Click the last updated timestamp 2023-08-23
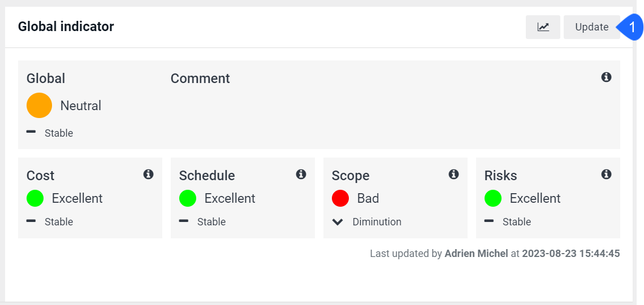Image resolution: width=644 pixels, height=305 pixels. (549, 253)
